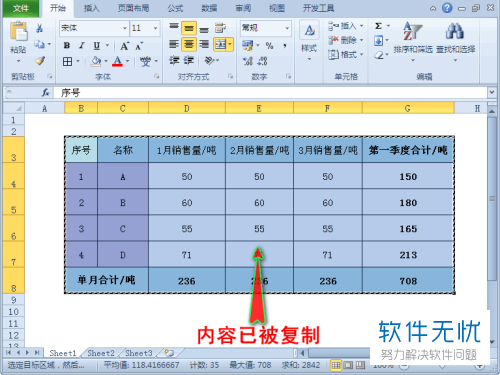Image resolution: width=500 pixels, height=375 pixels.
Task: Click the borders icon
Action: 67,61
